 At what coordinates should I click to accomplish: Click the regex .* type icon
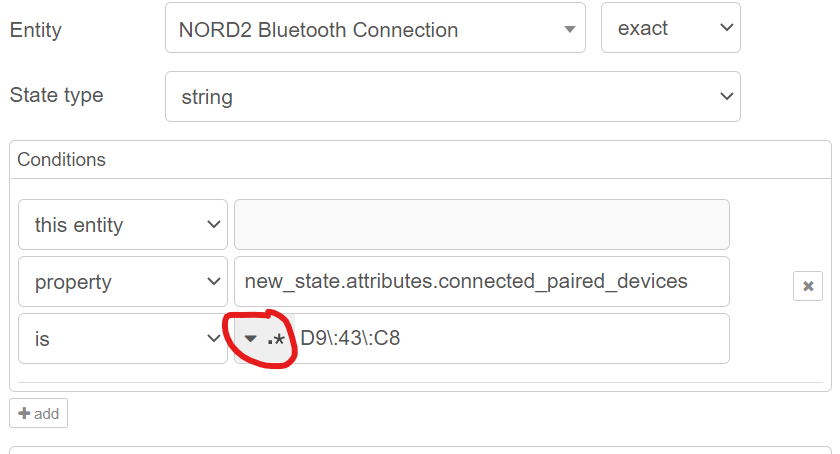click(277, 339)
